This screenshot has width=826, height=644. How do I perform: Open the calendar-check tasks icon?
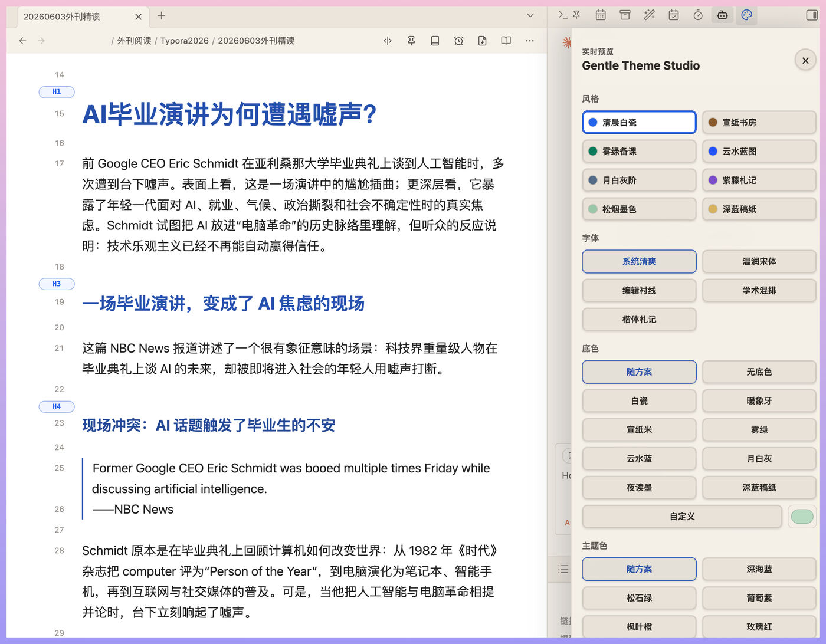(674, 15)
